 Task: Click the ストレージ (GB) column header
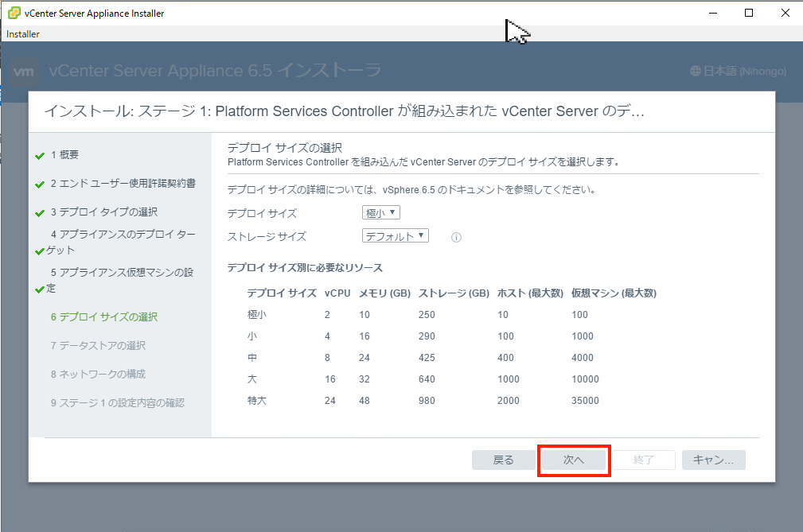pyautogui.click(x=454, y=293)
